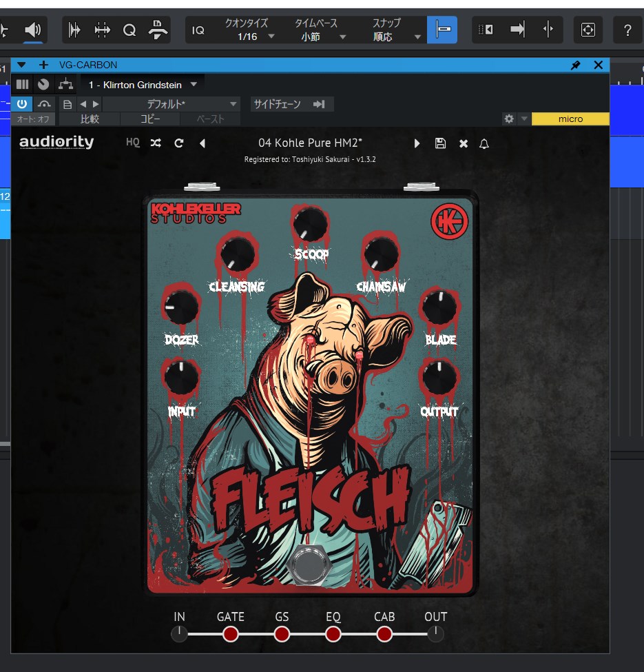Toggle the CAB module on the signal chain
Image resolution: width=644 pixels, height=672 pixels.
(384, 633)
